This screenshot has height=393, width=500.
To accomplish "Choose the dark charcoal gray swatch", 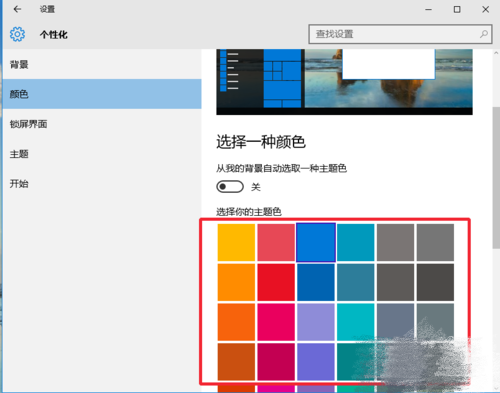I will (x=435, y=282).
